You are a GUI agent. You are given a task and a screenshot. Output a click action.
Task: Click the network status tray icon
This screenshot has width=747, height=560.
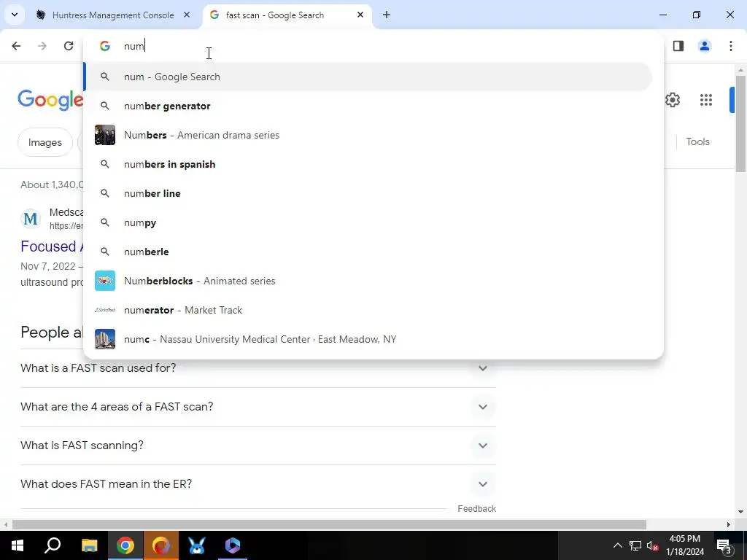pyautogui.click(x=635, y=545)
